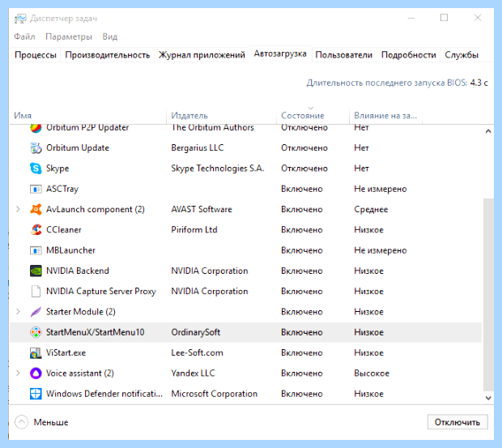Click the BIOS time label text
Image resolution: width=502 pixels, height=448 pixels.
387,83
